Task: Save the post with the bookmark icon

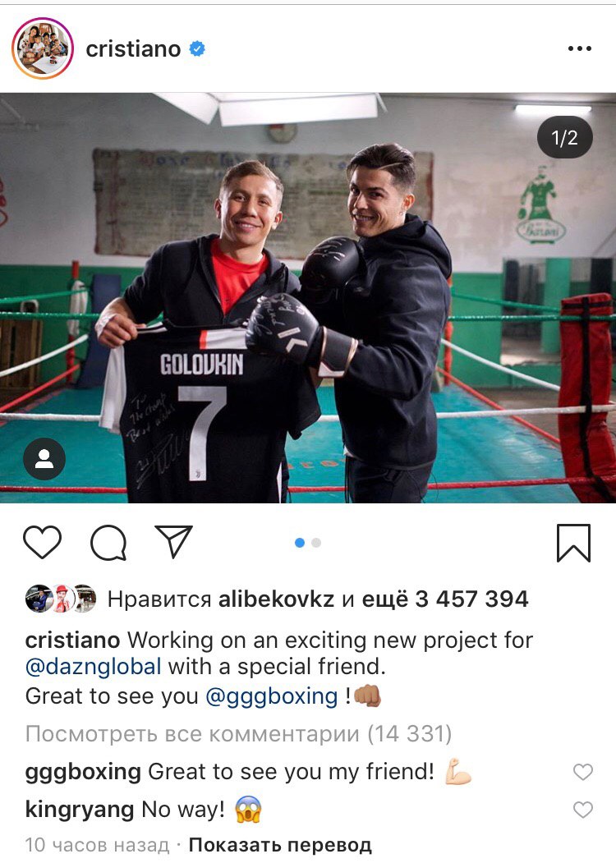Action: pos(573,544)
